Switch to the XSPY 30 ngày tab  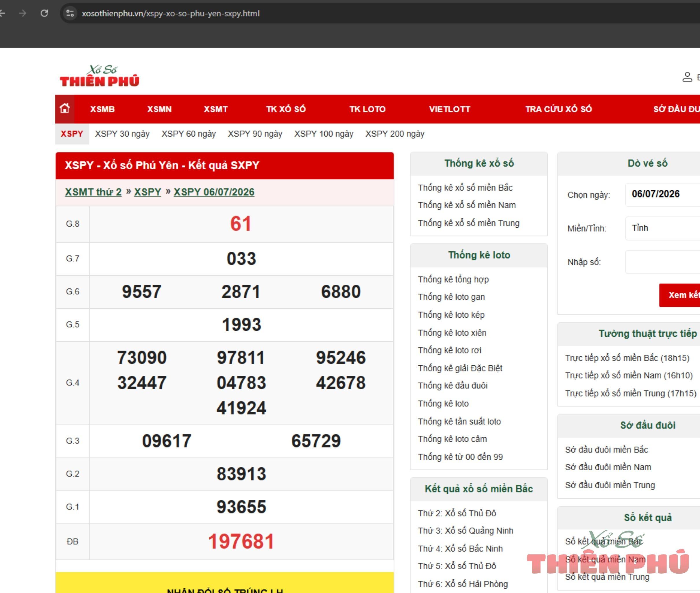pos(122,134)
